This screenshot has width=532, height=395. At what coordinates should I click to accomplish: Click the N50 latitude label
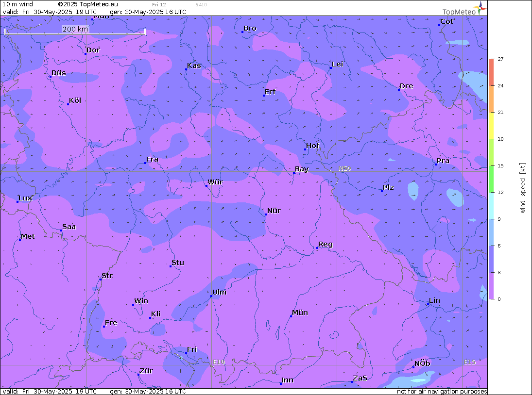coord(345,168)
